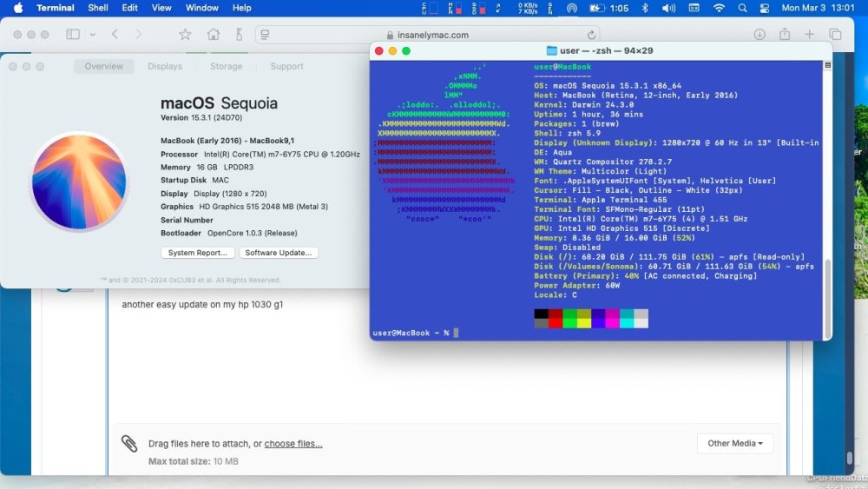
Task: Reload the page in Safari
Action: point(591,35)
